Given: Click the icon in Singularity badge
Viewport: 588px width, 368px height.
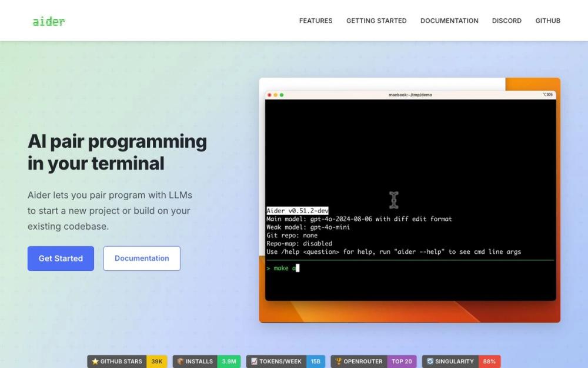Looking at the screenshot, I should tap(430, 362).
